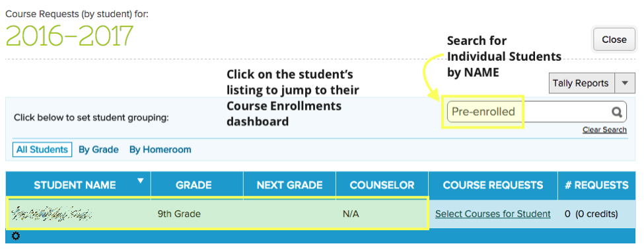Viewport: 644px width, 250px height.
Task: Sort by the Counselor column header
Action: (x=382, y=185)
